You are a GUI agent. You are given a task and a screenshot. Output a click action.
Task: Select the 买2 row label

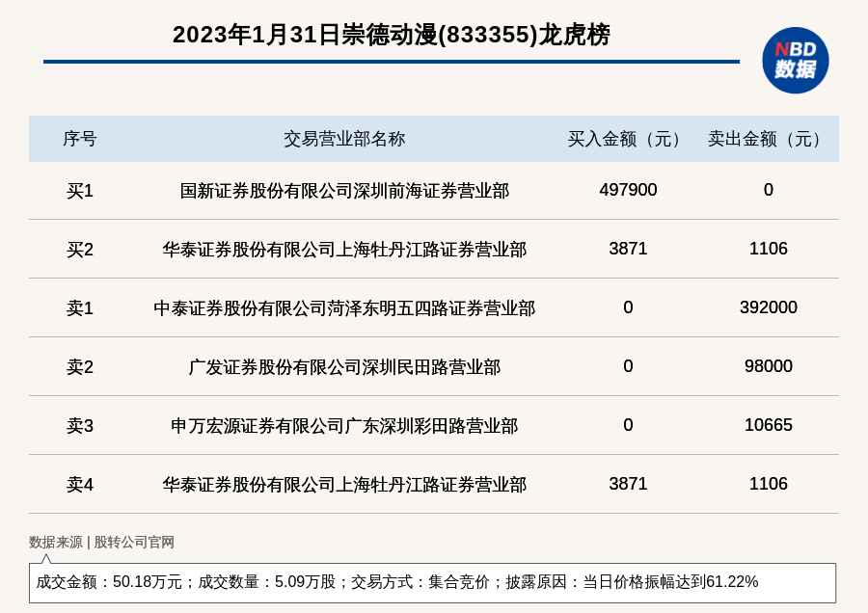[x=80, y=250]
